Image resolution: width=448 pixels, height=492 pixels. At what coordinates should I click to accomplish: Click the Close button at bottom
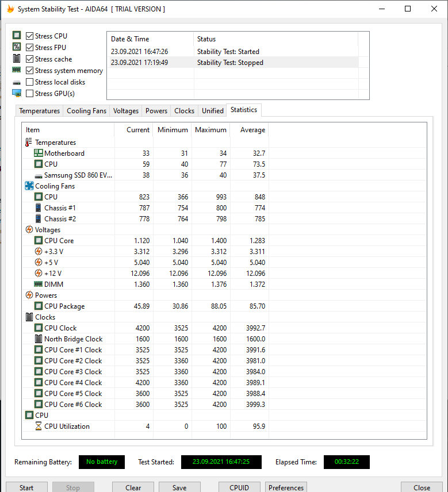tap(422, 487)
